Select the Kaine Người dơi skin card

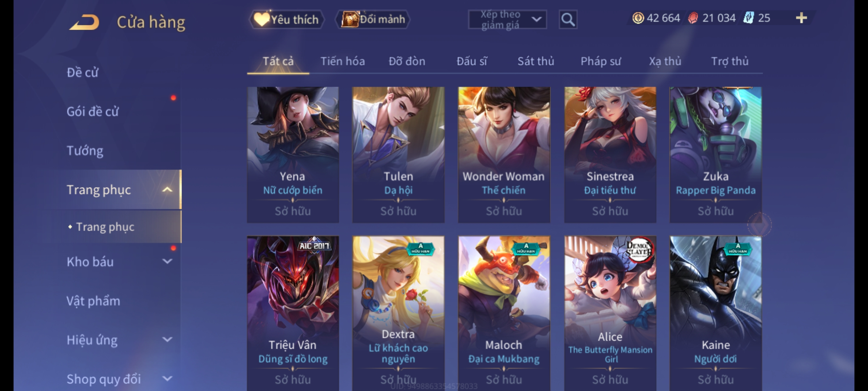[715, 314]
